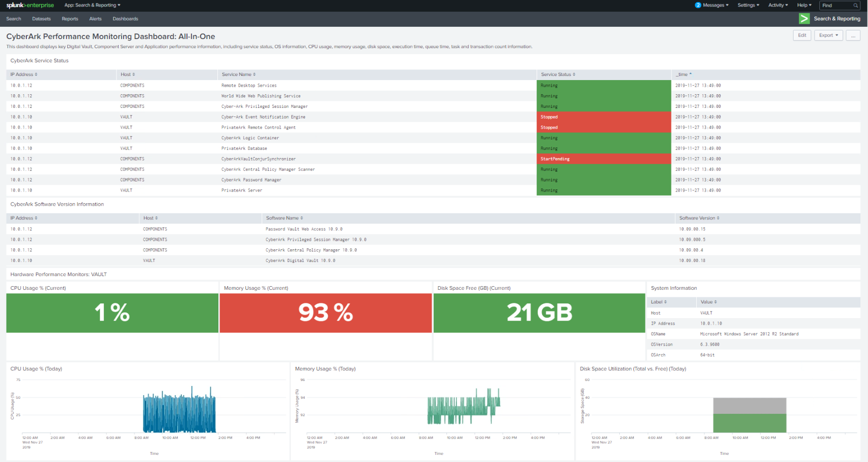Click World Wide Web Publishing Service text
This screenshot has width=868, height=462.
tap(261, 96)
